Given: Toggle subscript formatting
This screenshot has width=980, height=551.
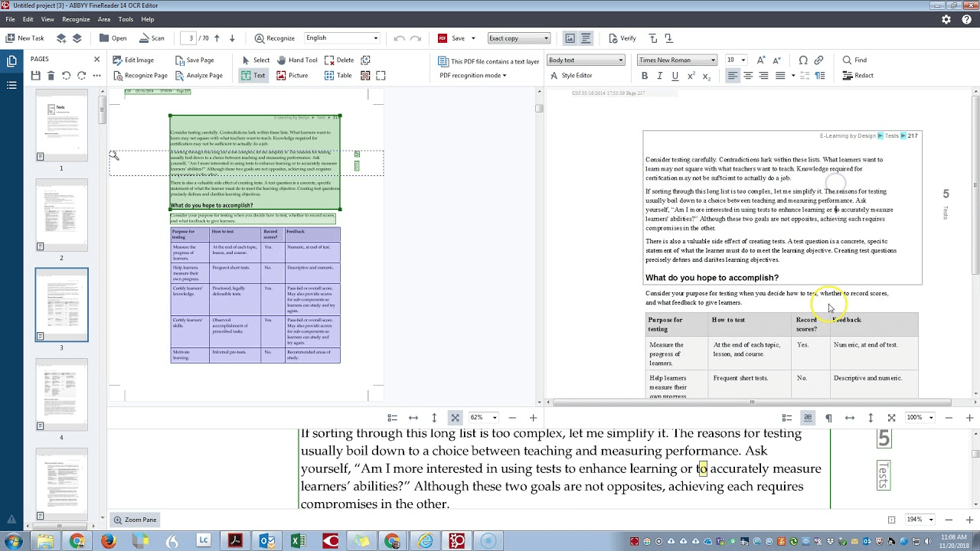Looking at the screenshot, I should tap(707, 76).
